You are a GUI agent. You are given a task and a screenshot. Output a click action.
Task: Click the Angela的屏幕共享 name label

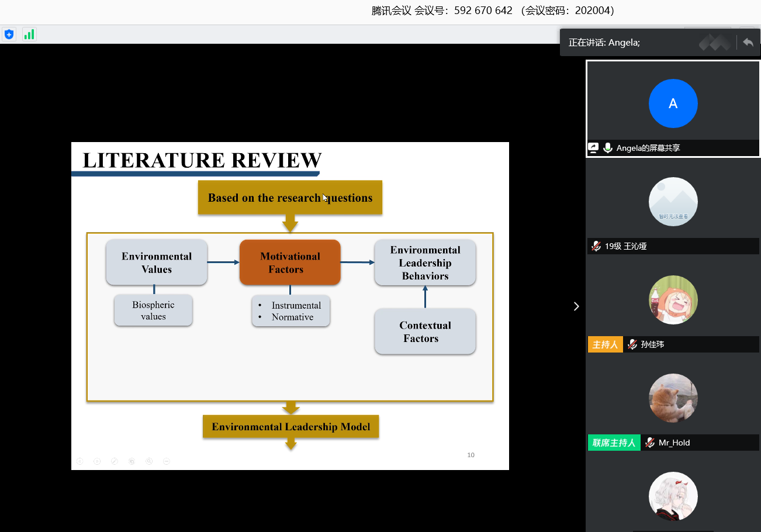[648, 148]
